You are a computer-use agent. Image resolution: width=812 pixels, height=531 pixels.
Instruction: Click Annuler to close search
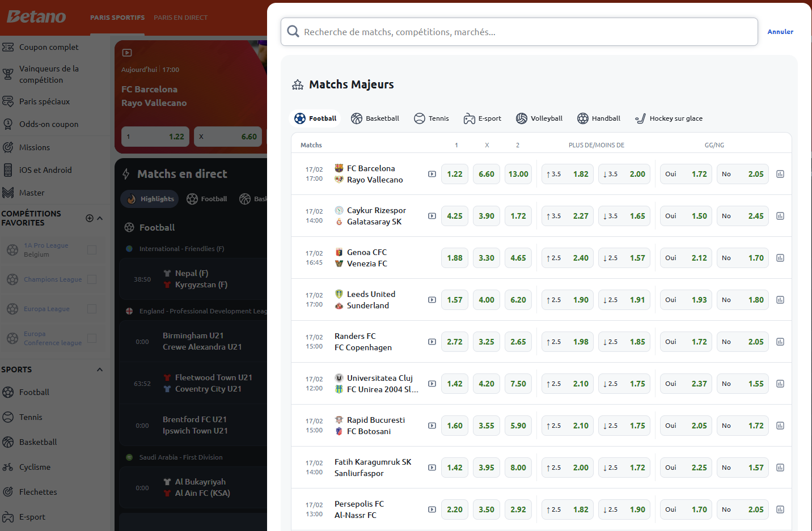(780, 32)
